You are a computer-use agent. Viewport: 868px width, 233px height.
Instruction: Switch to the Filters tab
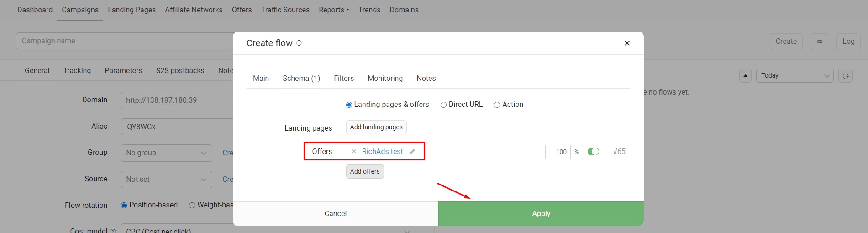pos(344,79)
